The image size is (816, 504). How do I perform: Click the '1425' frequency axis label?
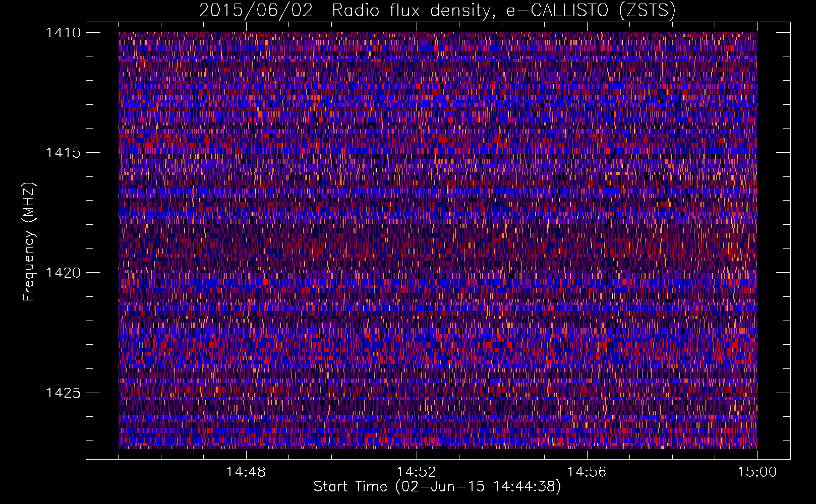point(63,393)
